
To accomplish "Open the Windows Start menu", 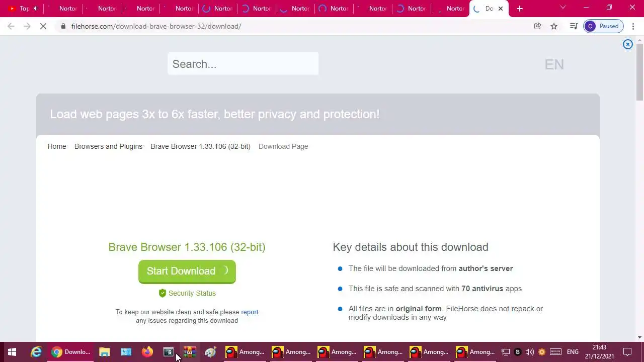I will point(12,352).
